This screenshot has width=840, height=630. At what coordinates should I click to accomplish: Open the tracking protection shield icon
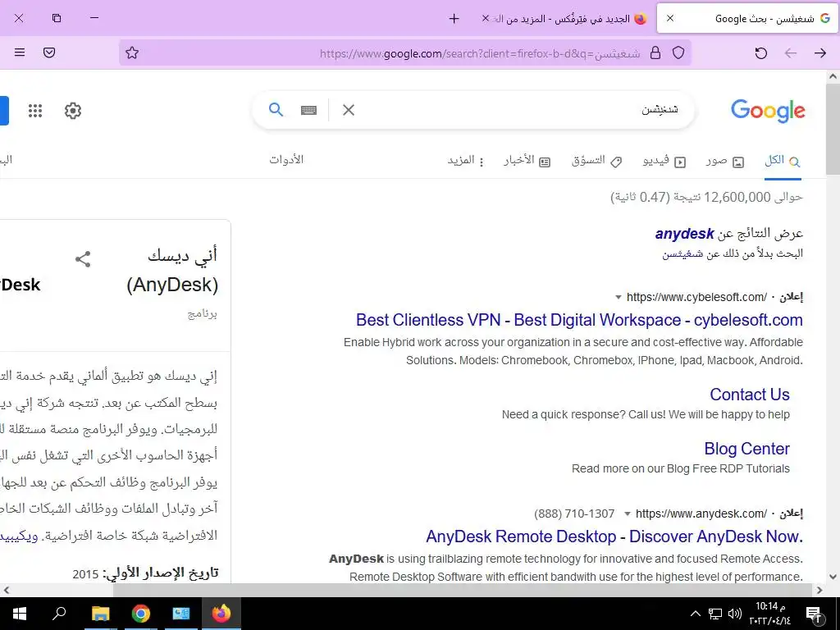(678, 52)
